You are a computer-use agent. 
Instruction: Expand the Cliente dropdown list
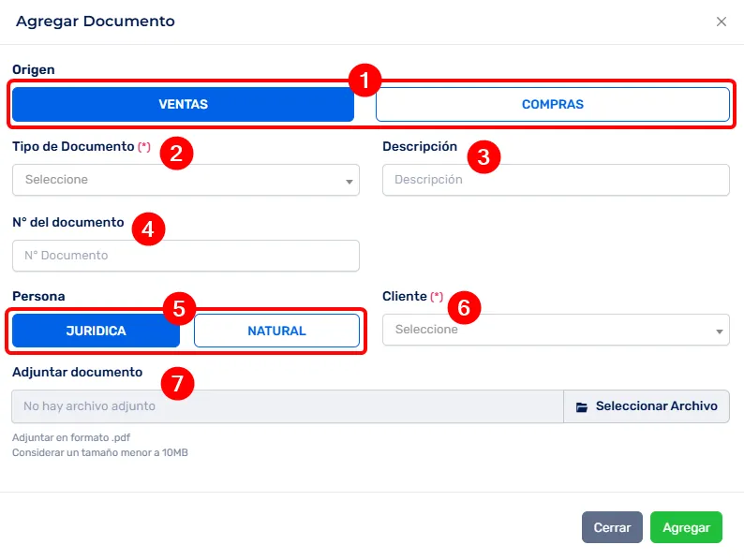tap(556, 330)
